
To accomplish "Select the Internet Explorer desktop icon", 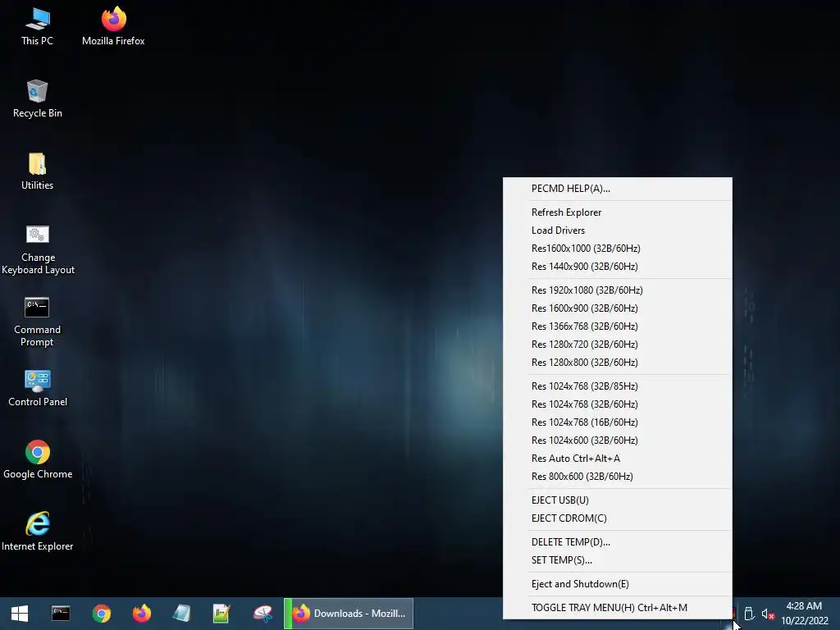I will coord(38,532).
